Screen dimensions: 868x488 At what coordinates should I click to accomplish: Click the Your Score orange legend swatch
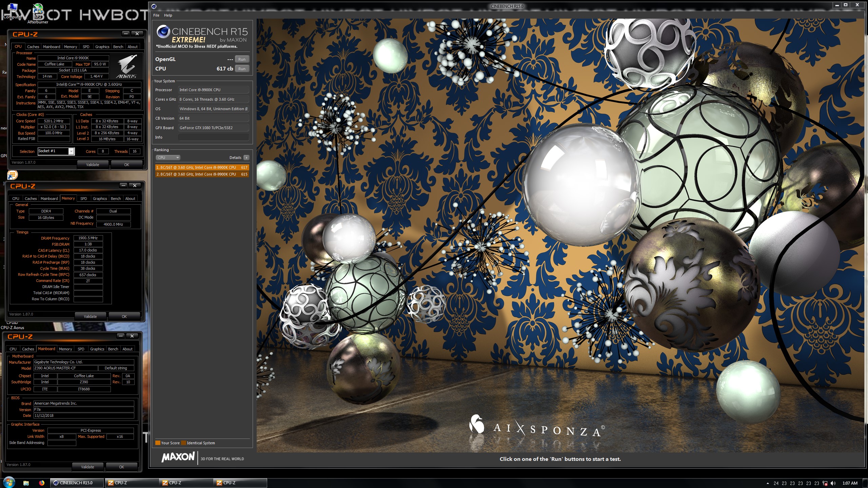(158, 443)
